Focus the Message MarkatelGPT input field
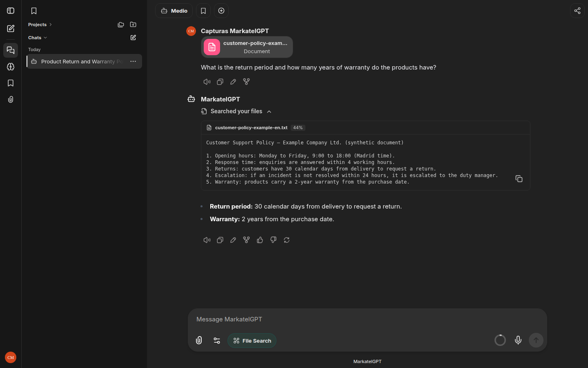The height and width of the screenshot is (368, 588). click(x=367, y=319)
